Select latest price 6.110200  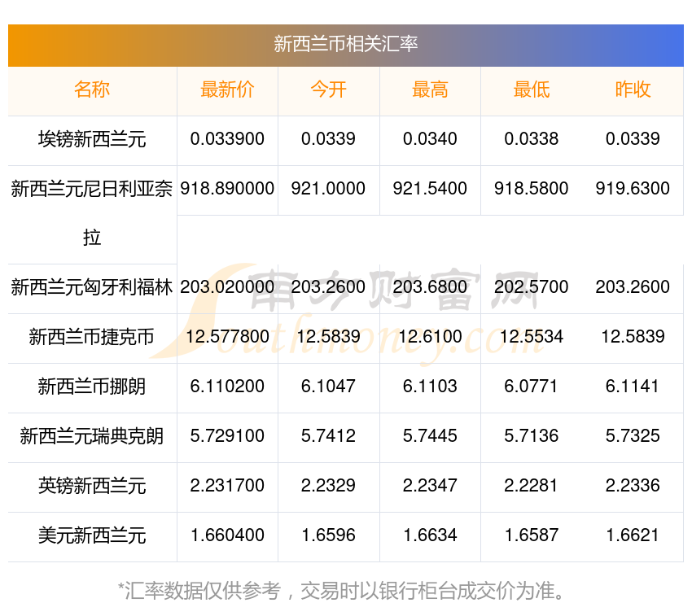[227, 386]
